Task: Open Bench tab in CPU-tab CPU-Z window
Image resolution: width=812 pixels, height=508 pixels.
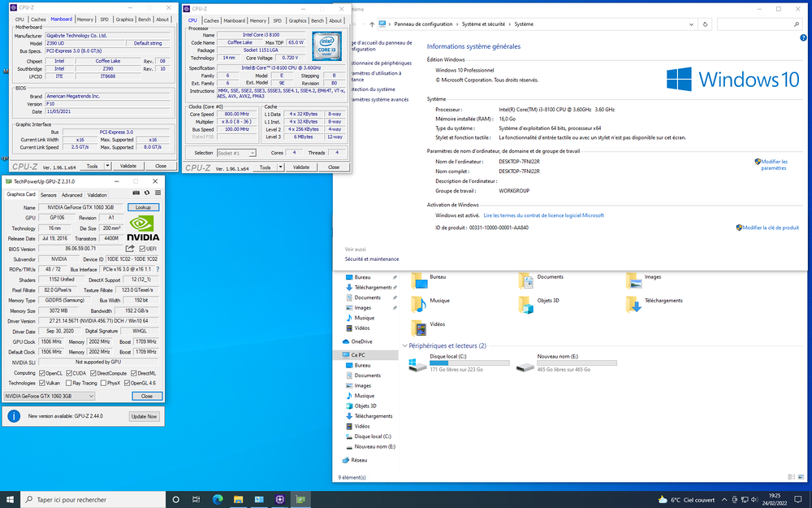Action: pos(317,21)
